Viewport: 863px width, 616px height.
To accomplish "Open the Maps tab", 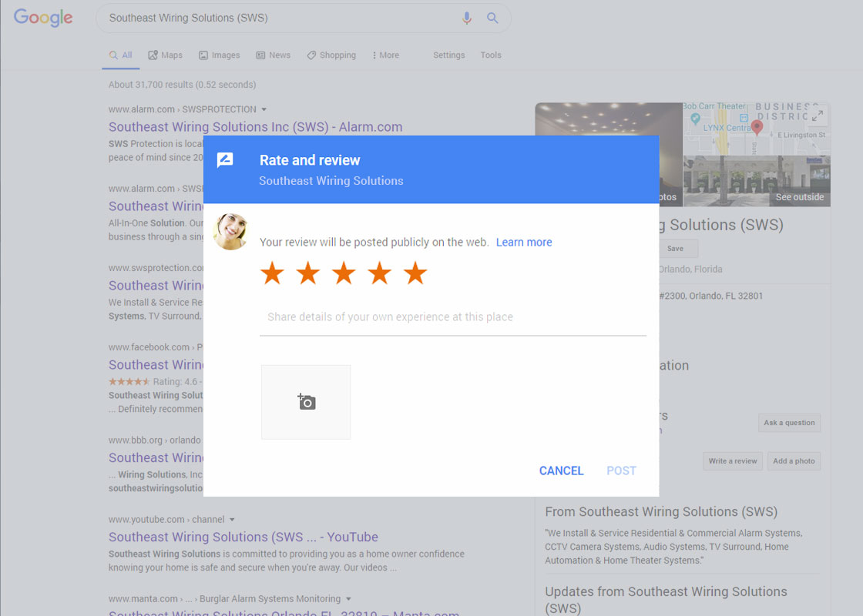I will coord(165,55).
